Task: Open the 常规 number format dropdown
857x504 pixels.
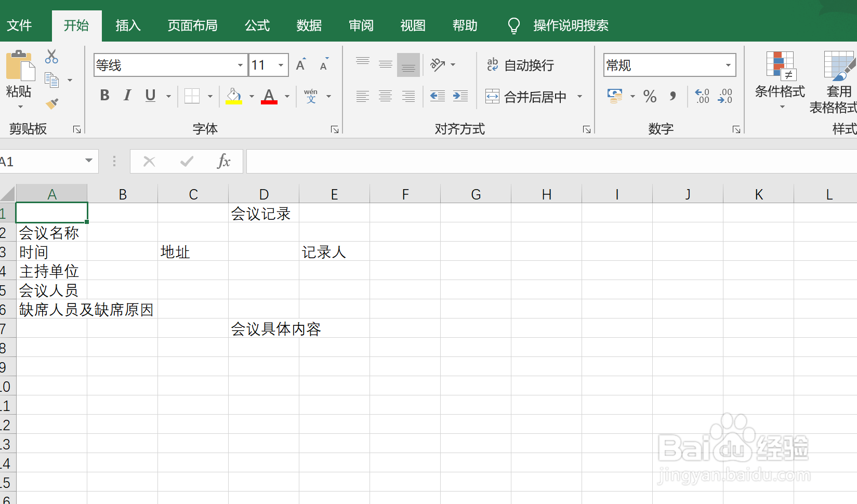Action: click(x=729, y=65)
